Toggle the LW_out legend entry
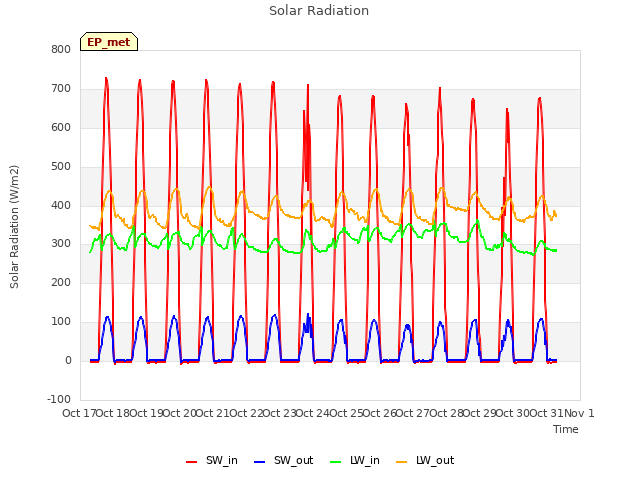Image resolution: width=640 pixels, height=480 pixels. [x=425, y=461]
